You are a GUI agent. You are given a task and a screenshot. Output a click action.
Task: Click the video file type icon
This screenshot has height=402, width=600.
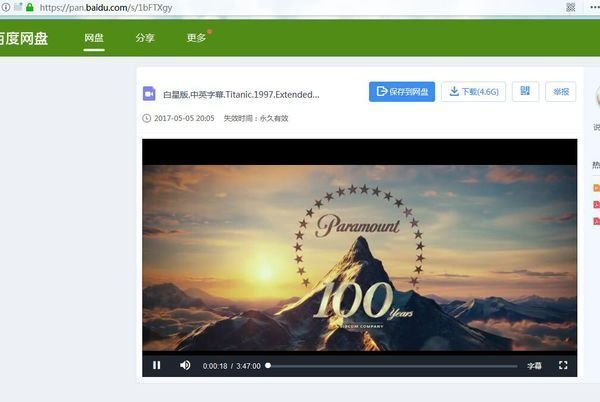pos(149,93)
